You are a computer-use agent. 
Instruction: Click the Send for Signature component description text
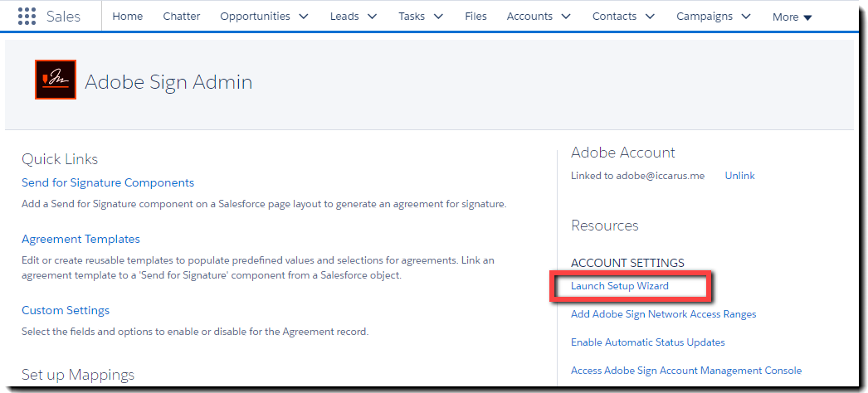[264, 204]
